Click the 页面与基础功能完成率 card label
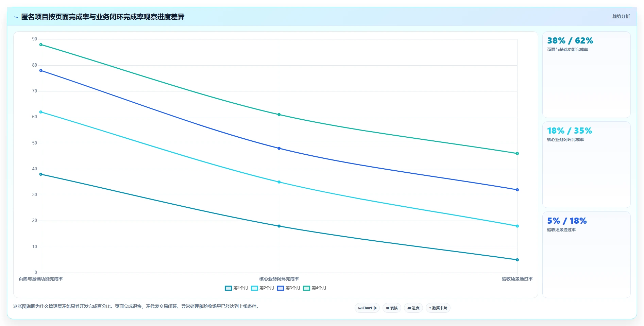 coord(567,50)
